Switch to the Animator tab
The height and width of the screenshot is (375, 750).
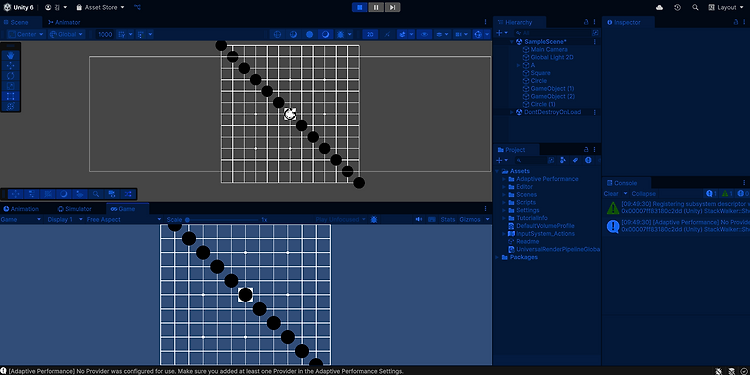pyautogui.click(x=64, y=22)
